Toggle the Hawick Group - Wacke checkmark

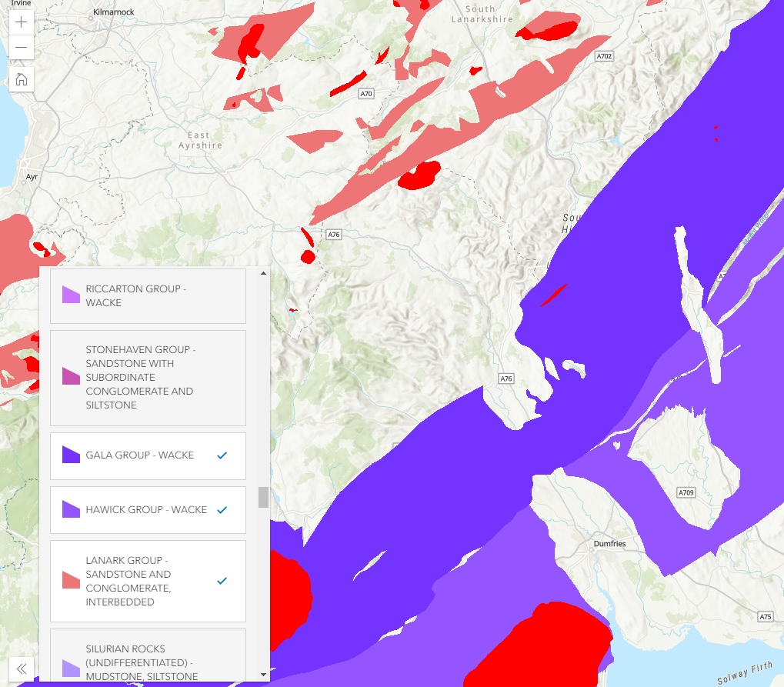[x=222, y=509]
